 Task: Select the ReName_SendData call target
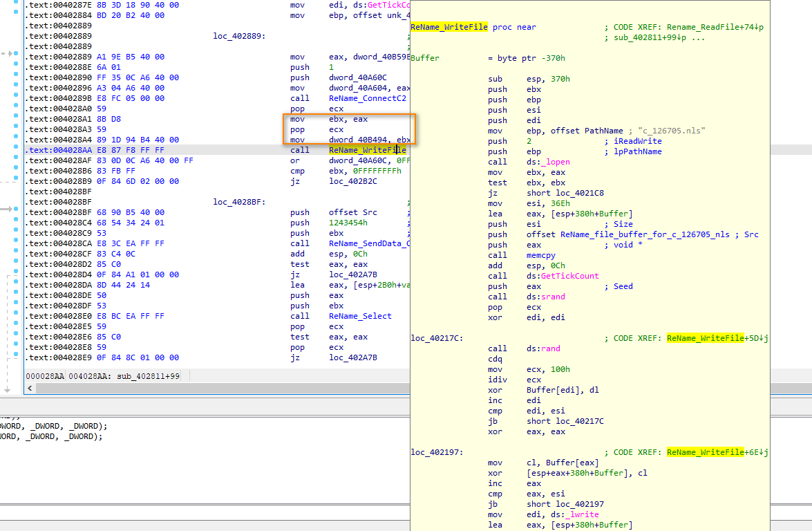369,243
